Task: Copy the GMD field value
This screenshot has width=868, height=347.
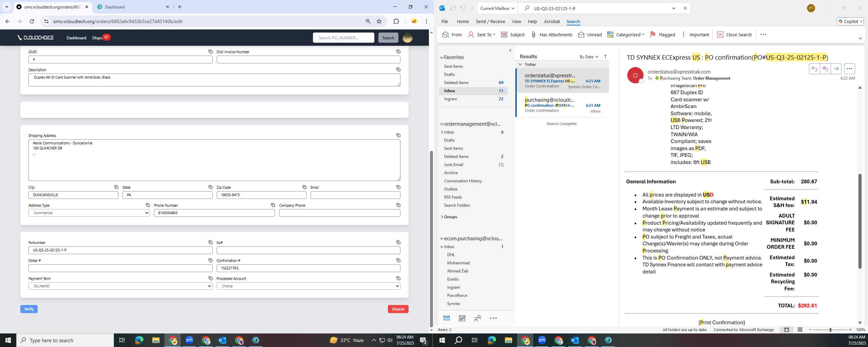Action: pos(210,52)
